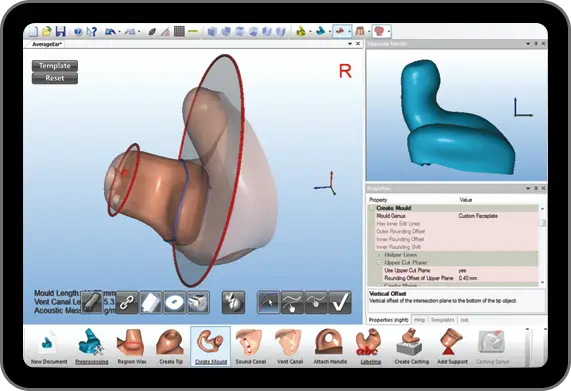This screenshot has height=391, width=571.
Task: Save document with floppy disk icon
Action: (x=60, y=31)
